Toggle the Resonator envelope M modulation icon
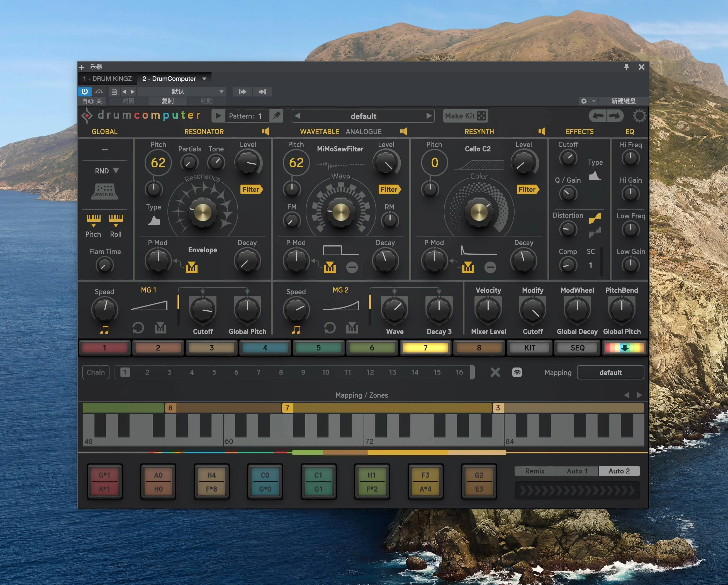The height and width of the screenshot is (585, 728). 191,267
